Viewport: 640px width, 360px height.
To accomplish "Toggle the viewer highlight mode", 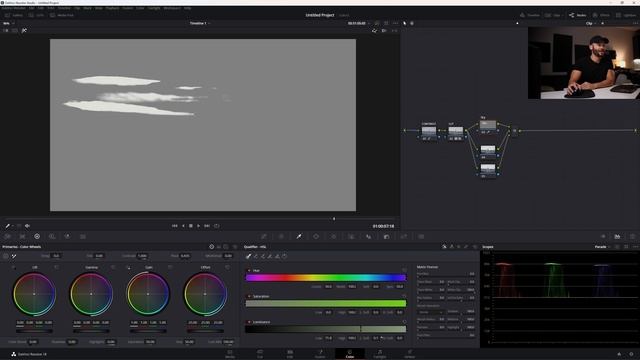I will pyautogui.click(x=24, y=31).
